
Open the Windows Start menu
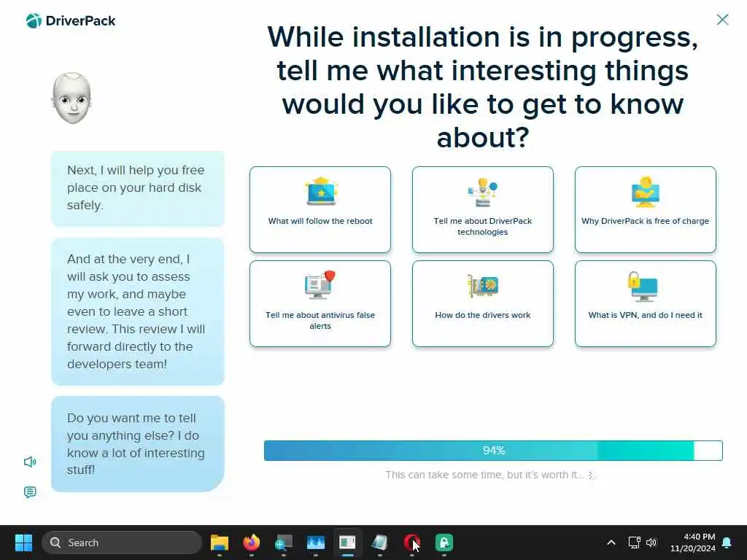(23, 542)
